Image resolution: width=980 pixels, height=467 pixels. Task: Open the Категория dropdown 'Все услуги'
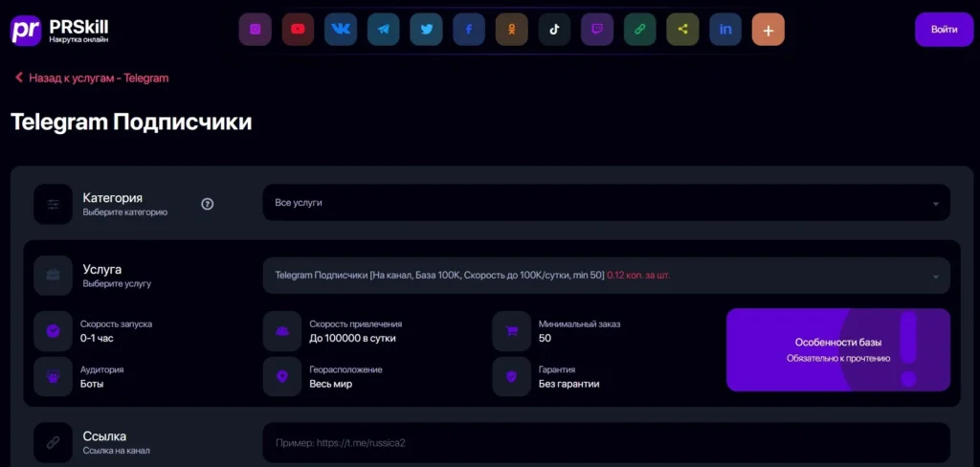pyautogui.click(x=606, y=203)
